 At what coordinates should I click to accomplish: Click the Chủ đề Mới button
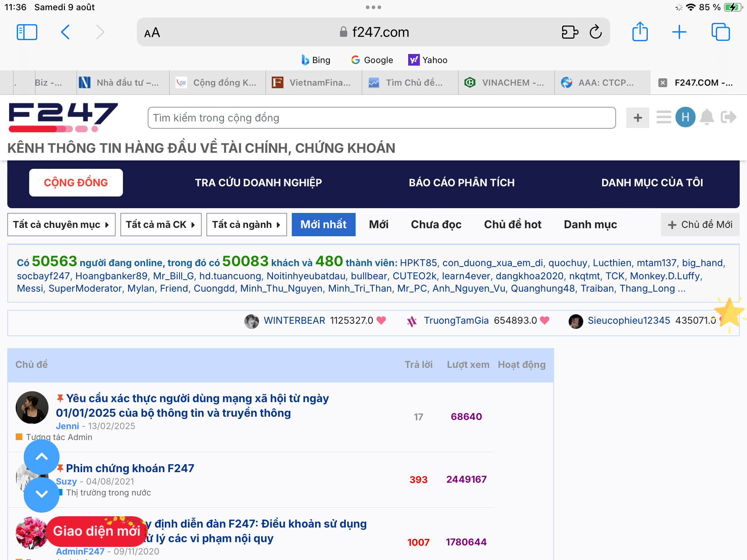700,225
